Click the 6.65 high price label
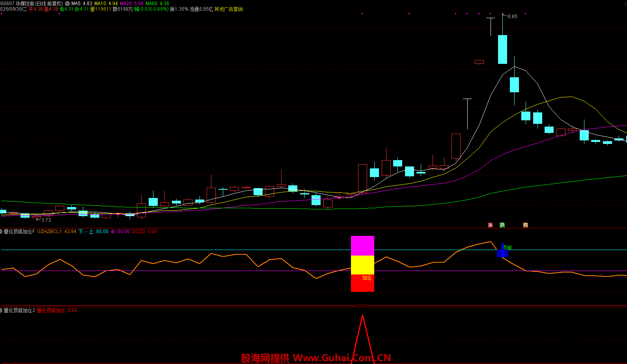627x364 pixels. pyautogui.click(x=512, y=17)
